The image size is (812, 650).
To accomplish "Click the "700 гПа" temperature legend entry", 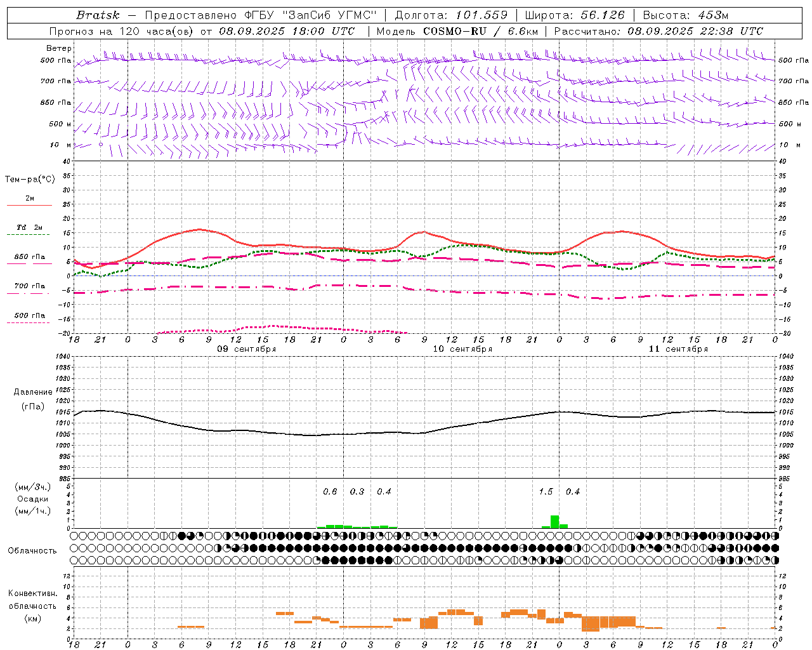I will click(x=29, y=286).
